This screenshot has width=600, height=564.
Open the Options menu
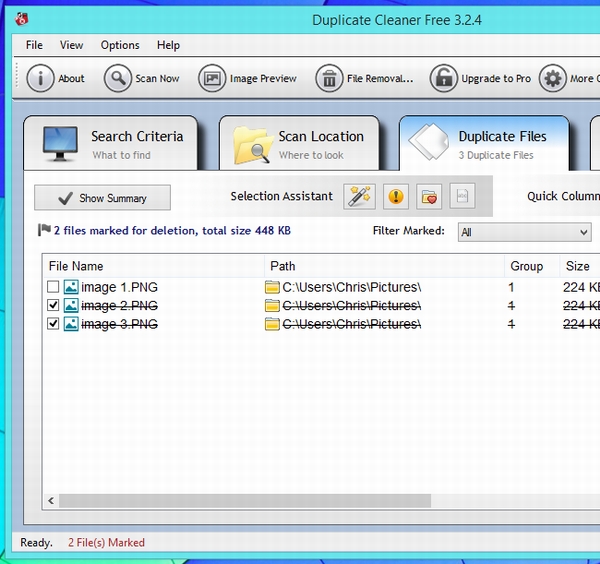coord(120,45)
